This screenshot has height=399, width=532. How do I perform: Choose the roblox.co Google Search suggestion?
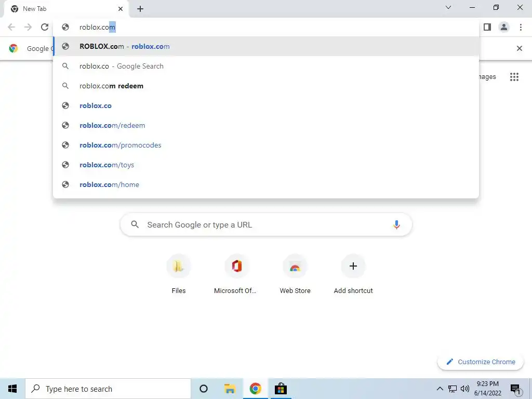266,66
